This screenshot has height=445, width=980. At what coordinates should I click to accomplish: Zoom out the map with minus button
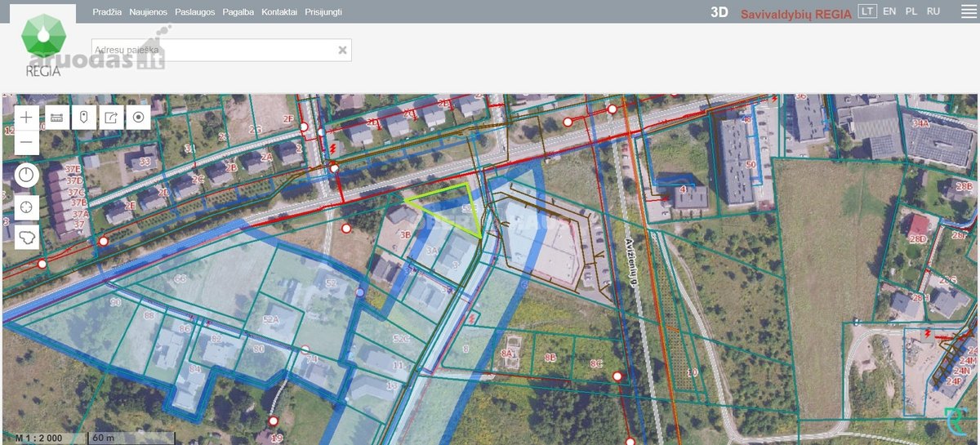click(27, 142)
